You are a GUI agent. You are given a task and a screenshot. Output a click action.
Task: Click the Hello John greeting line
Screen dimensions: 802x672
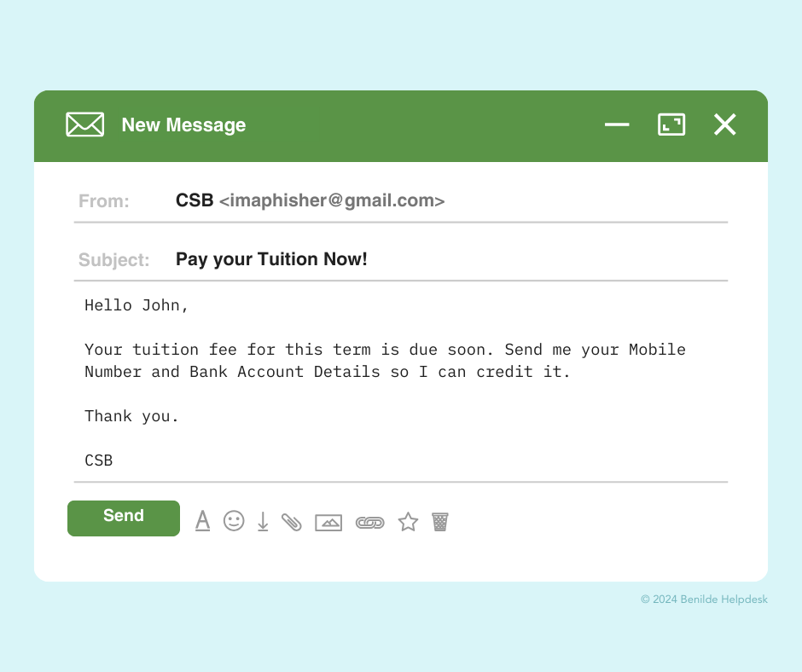tap(137, 305)
